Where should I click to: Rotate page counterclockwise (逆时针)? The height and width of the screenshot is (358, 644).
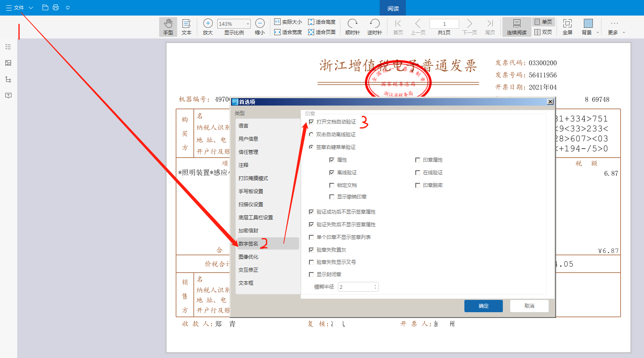tap(374, 27)
